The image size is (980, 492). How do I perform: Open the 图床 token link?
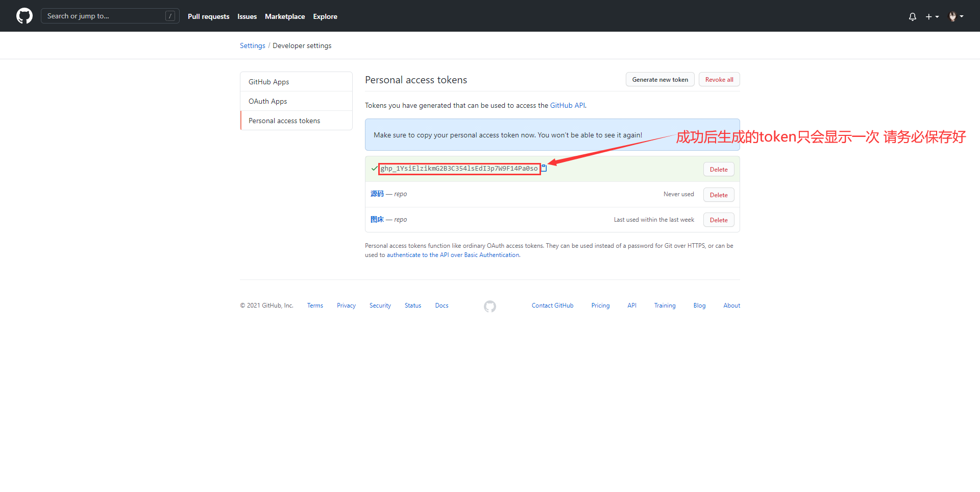click(377, 219)
